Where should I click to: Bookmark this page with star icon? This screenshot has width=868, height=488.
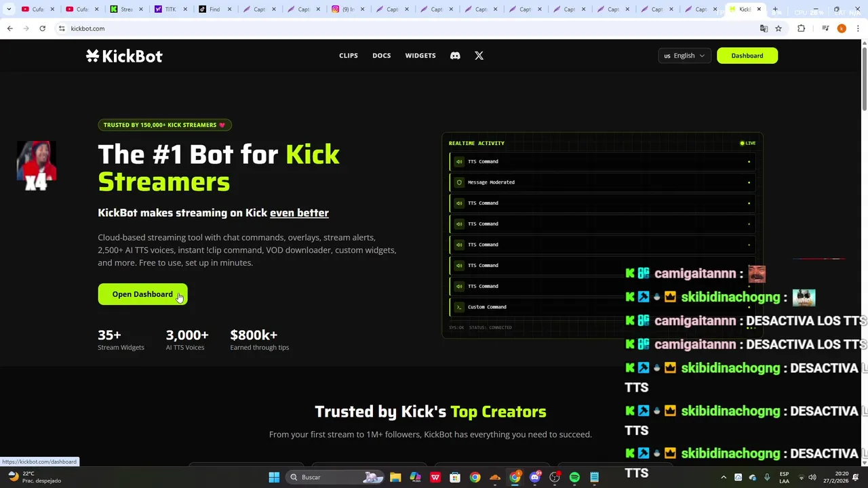(778, 28)
